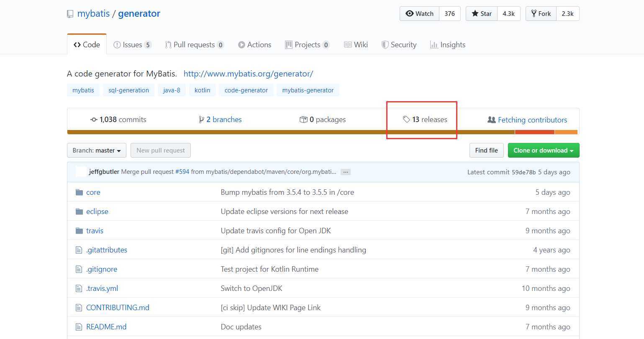Click the red segment of language bar
Image resolution: width=644 pixels, height=339 pixels.
coord(535,132)
